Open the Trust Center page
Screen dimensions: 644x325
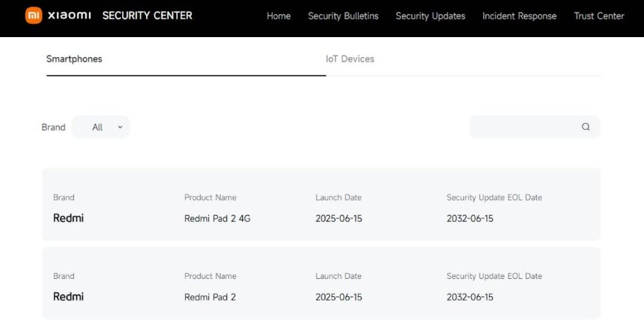tap(599, 16)
